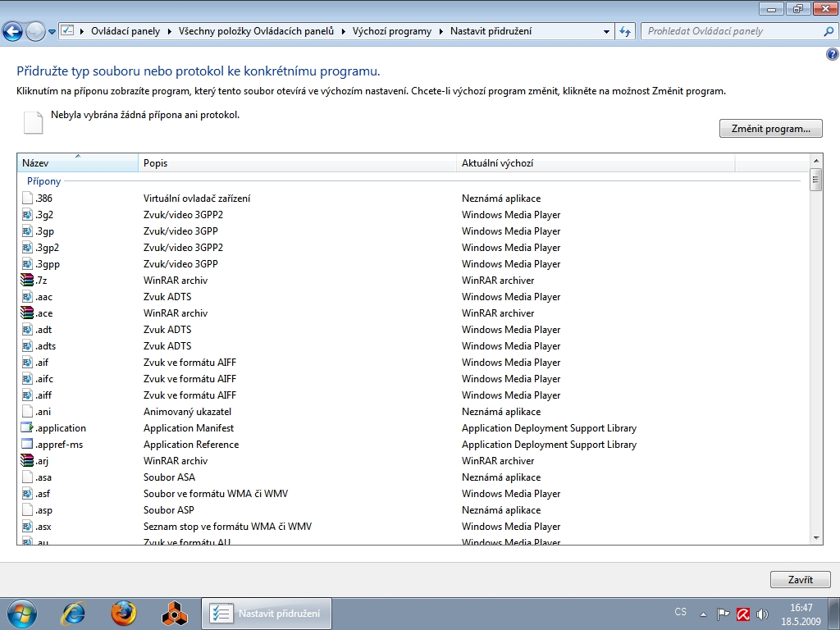This screenshot has width=840, height=630.
Task: Launch Internet Explorer from the taskbar
Action: pos(73,614)
